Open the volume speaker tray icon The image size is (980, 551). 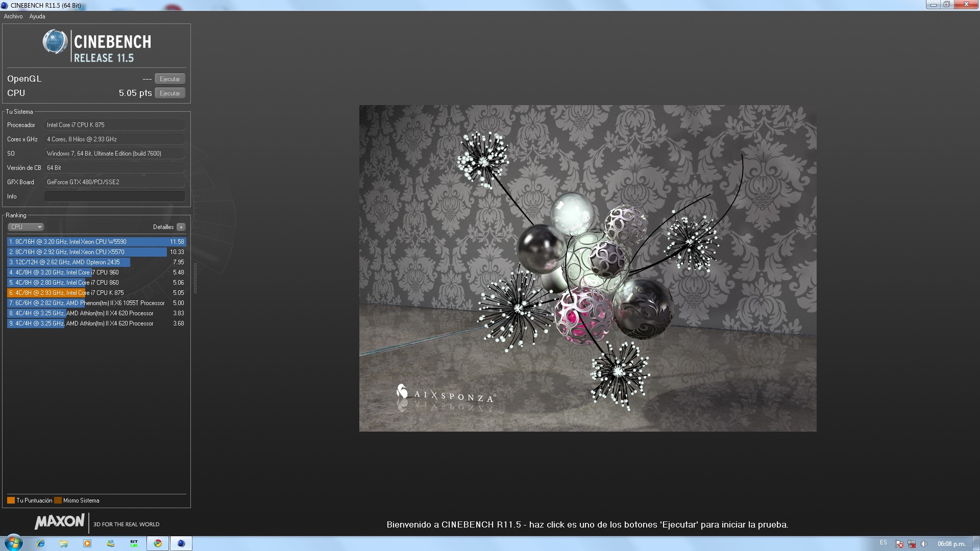click(x=924, y=544)
